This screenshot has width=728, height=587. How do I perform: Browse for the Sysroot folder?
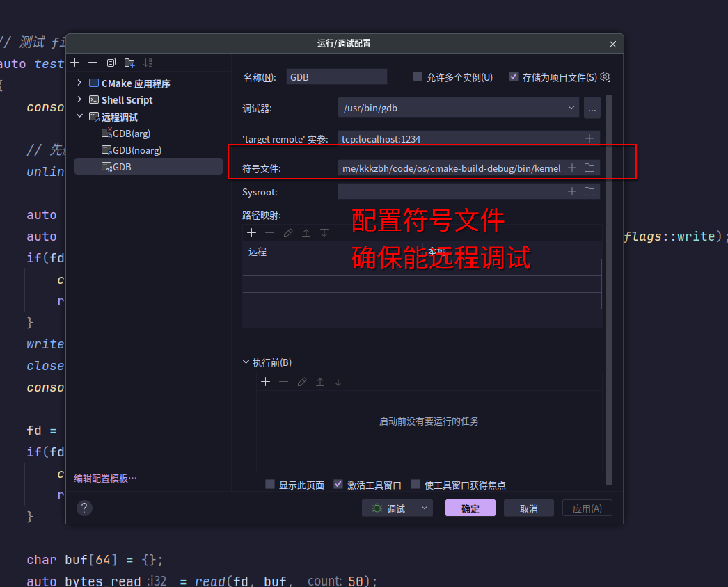pyautogui.click(x=589, y=191)
